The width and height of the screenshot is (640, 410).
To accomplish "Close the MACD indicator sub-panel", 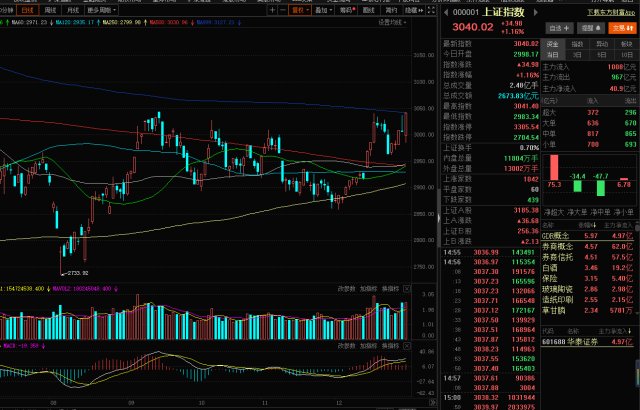I will pyautogui.click(x=405, y=346).
